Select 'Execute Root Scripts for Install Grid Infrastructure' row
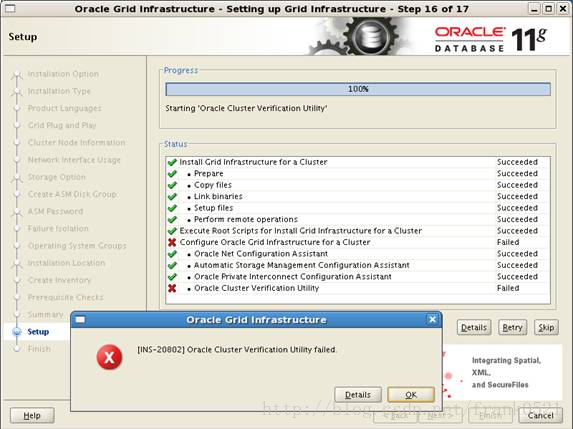The height and width of the screenshot is (429, 573). point(358,231)
